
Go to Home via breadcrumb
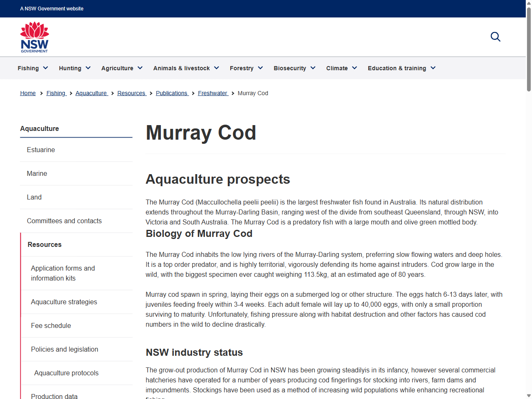tap(27, 93)
